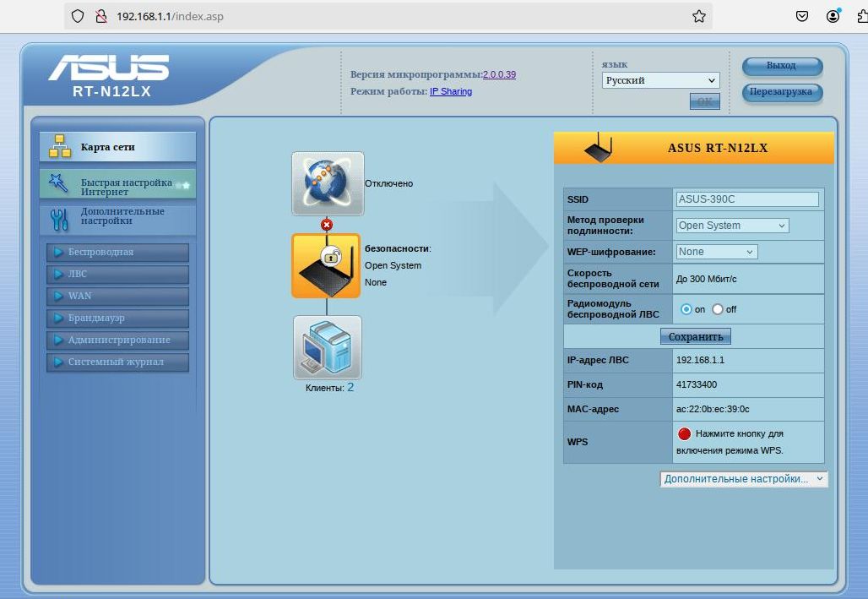
Task: Open Быстрая настройка Интернет menu
Action: (x=117, y=184)
